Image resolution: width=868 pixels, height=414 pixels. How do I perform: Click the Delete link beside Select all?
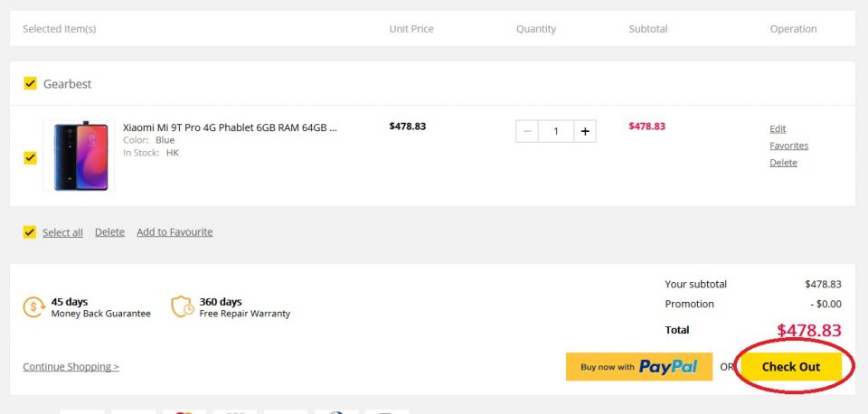click(109, 232)
